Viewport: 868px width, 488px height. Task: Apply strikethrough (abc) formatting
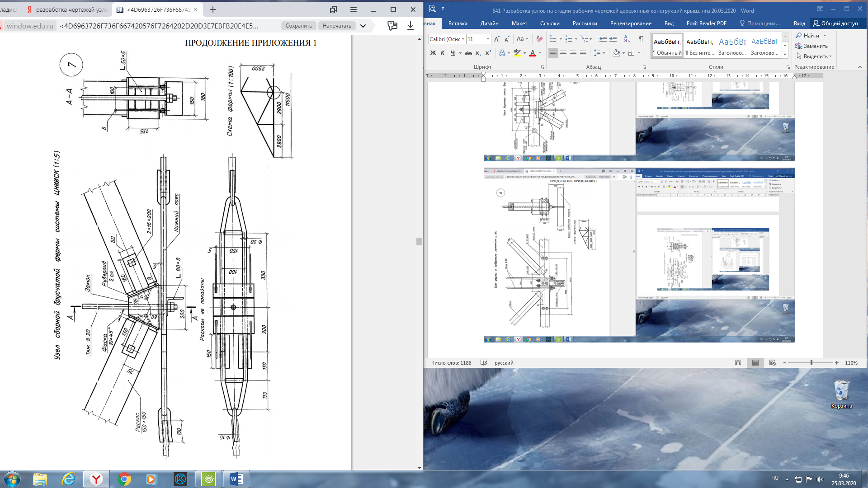[468, 53]
